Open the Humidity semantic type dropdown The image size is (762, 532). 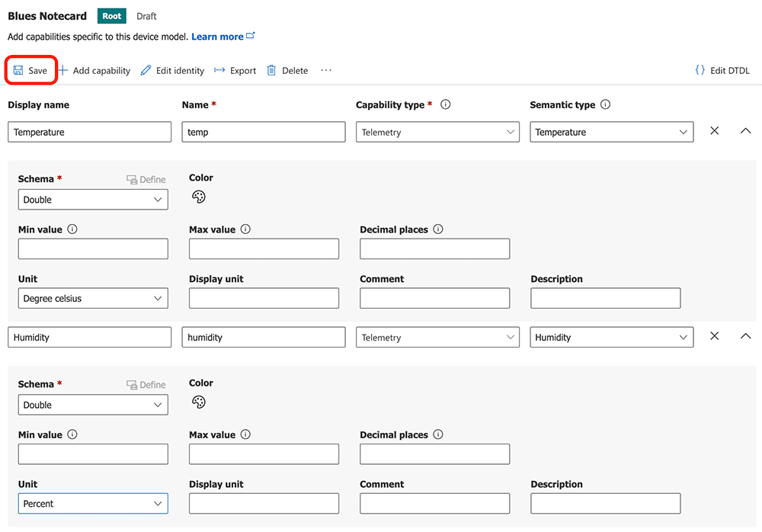611,337
